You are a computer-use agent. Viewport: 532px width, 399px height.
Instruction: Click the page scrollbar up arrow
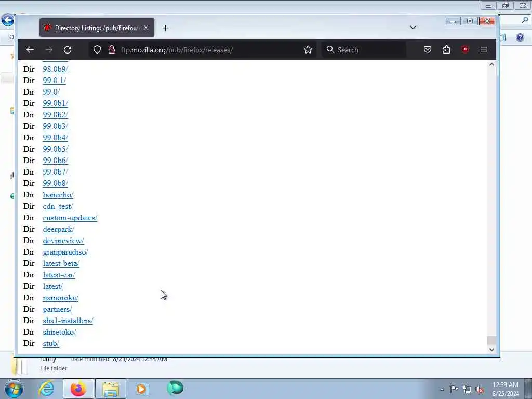click(491, 64)
